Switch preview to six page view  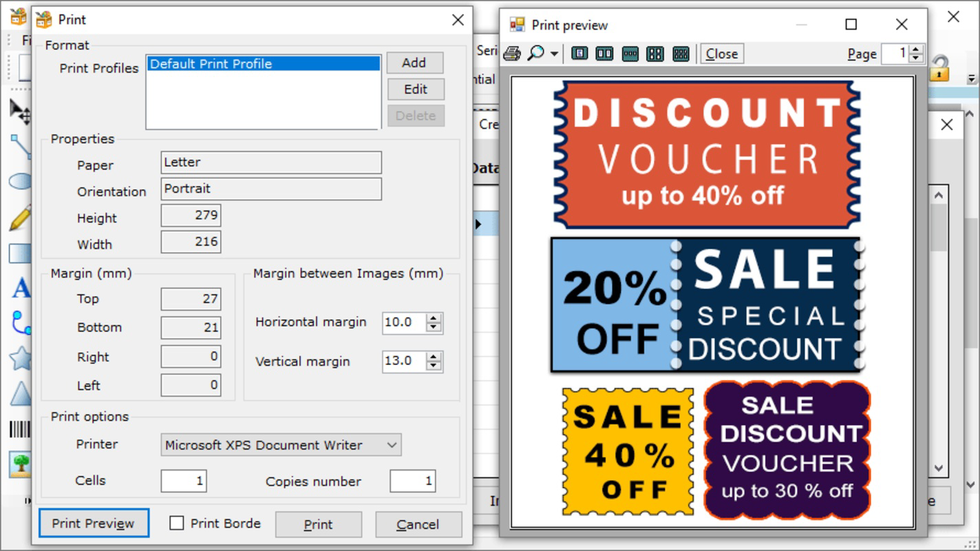point(681,53)
